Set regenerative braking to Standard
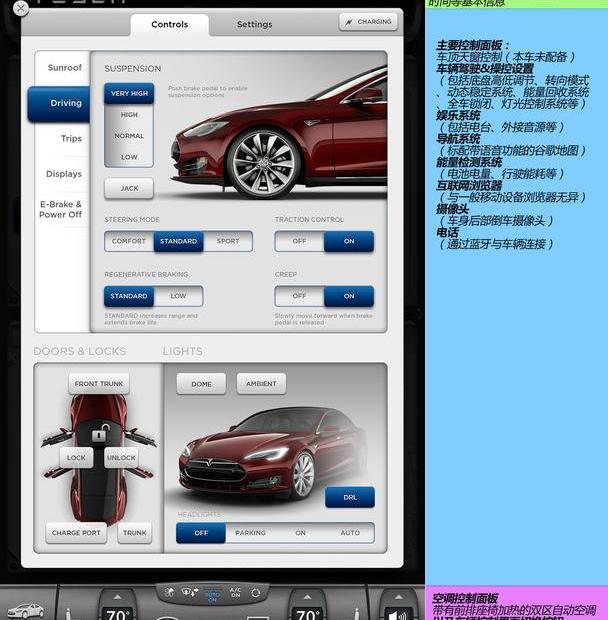This screenshot has height=620, width=608. pyautogui.click(x=129, y=296)
